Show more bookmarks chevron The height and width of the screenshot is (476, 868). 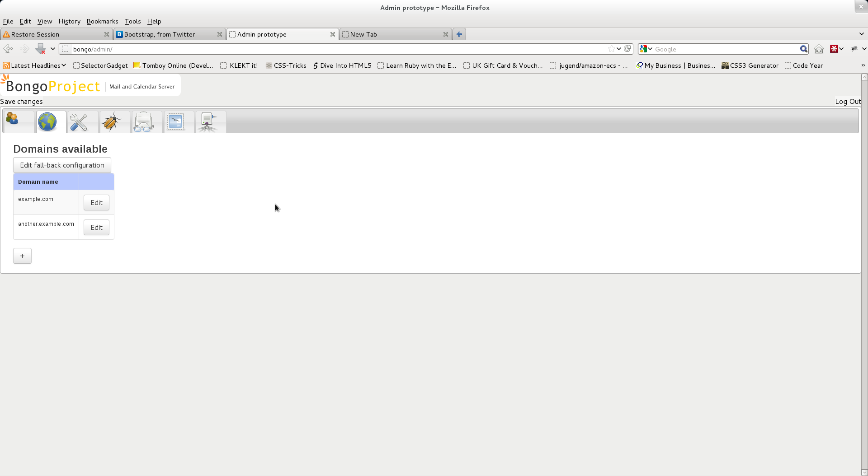pyautogui.click(x=863, y=65)
